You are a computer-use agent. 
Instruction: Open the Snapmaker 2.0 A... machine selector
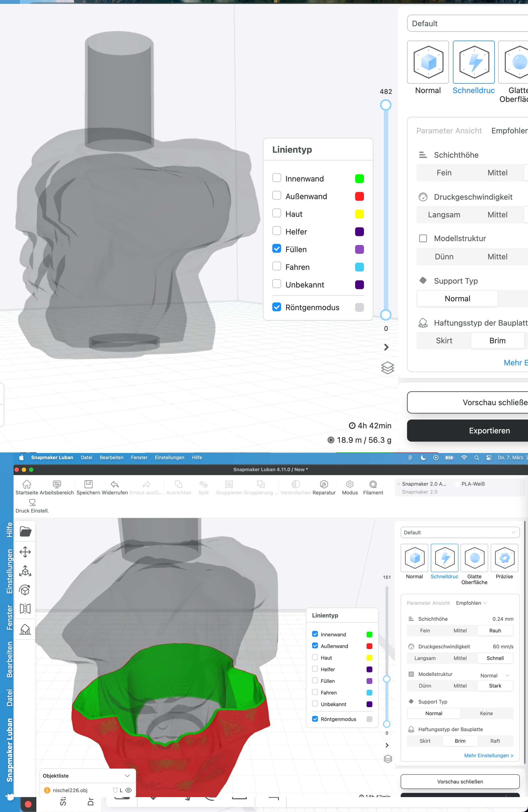tap(424, 484)
